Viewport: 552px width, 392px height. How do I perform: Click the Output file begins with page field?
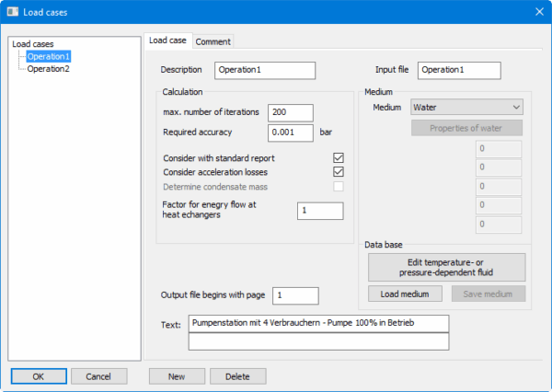[x=294, y=295]
